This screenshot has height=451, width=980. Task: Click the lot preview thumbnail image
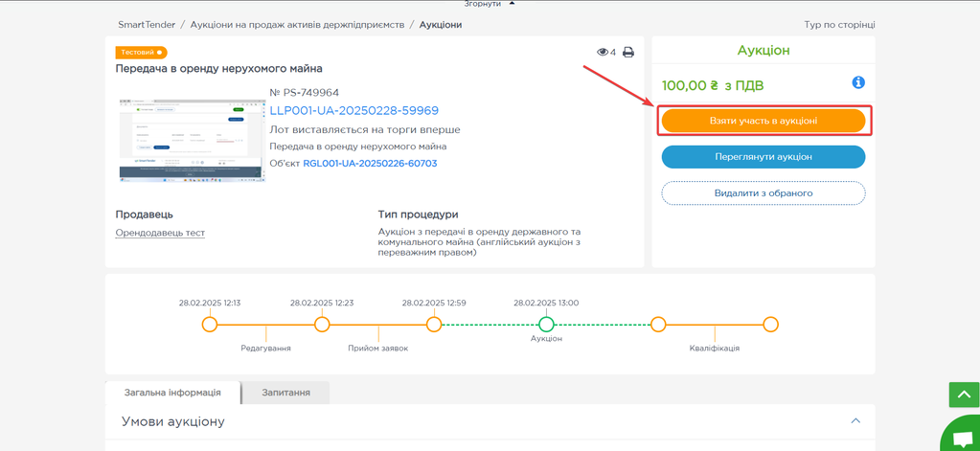click(191, 140)
